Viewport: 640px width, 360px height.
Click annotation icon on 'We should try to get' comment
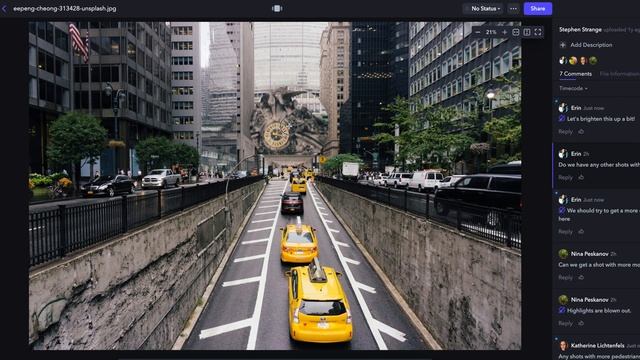point(562,211)
